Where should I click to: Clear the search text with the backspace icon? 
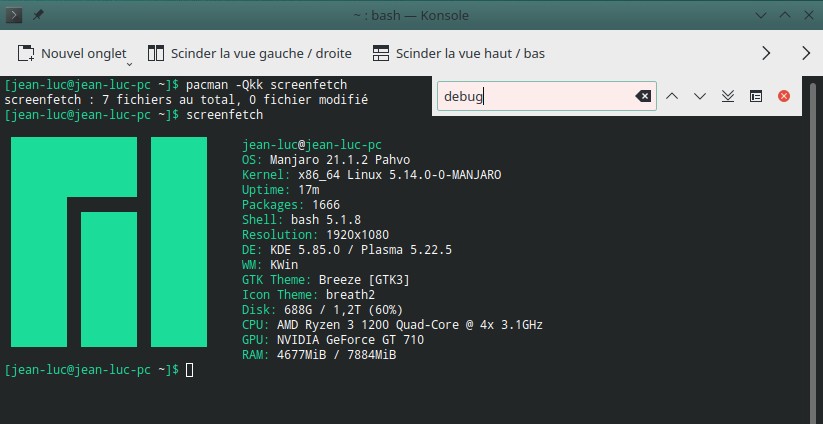(643, 96)
